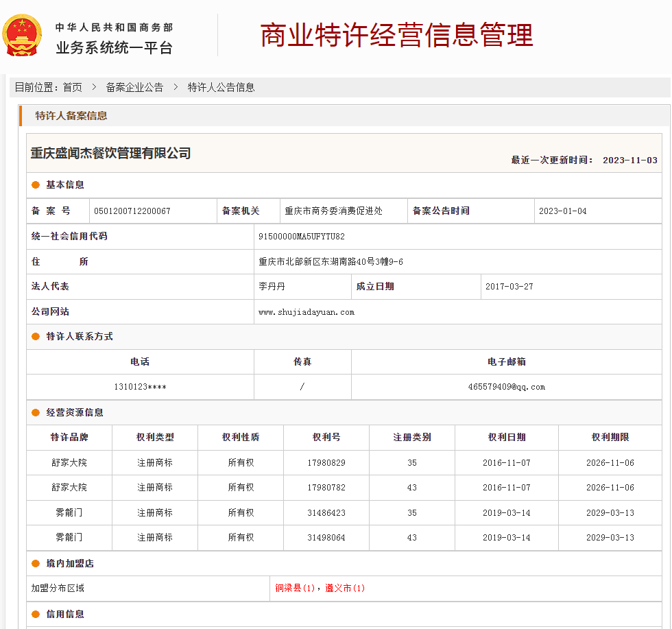Click rights number 31498064
The width and height of the screenshot is (672, 629).
[326, 538]
